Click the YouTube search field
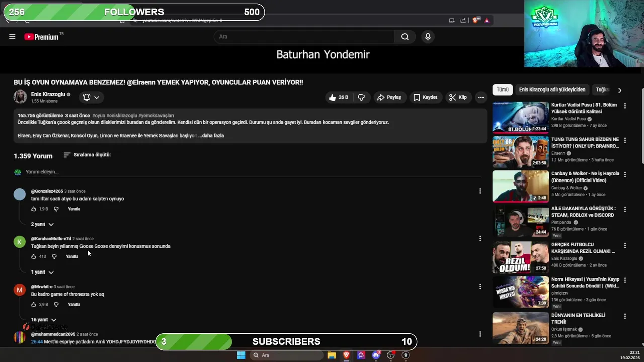Screen dimensions: 644x362 pos(304,37)
